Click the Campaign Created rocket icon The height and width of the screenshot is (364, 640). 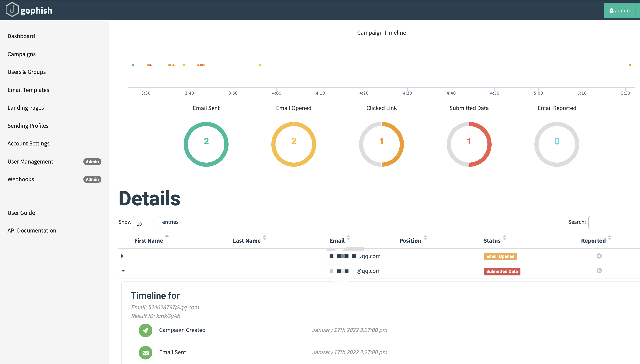(146, 330)
